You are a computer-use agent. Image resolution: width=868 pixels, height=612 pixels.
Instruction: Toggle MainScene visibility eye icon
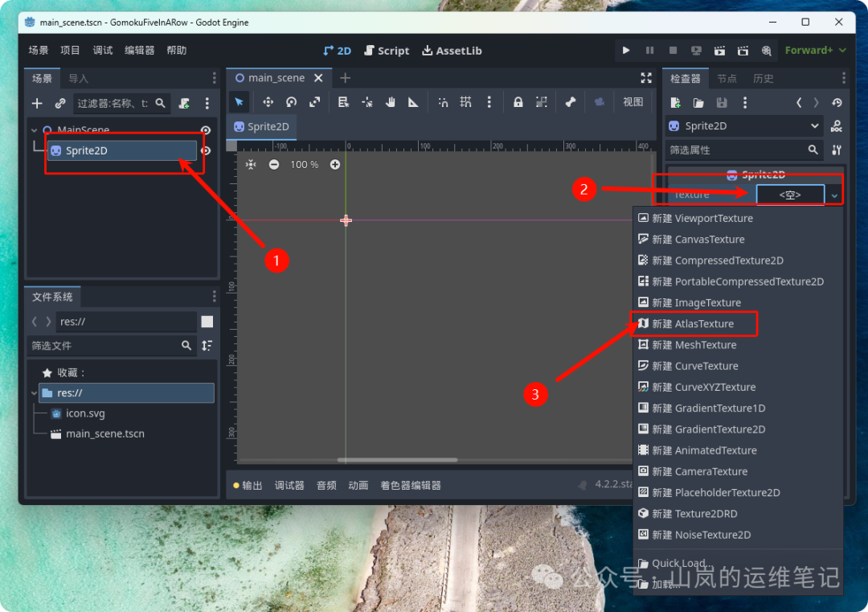(x=205, y=129)
